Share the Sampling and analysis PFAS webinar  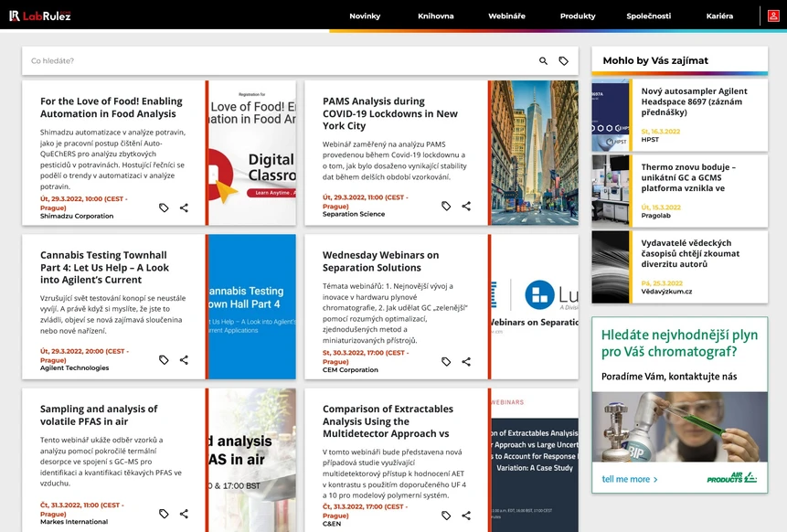click(184, 514)
